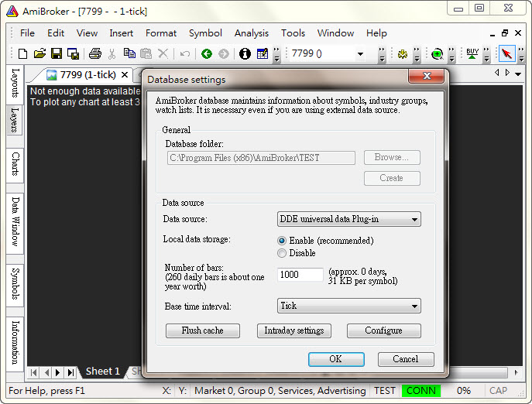Select Disable local data storage

(x=282, y=253)
